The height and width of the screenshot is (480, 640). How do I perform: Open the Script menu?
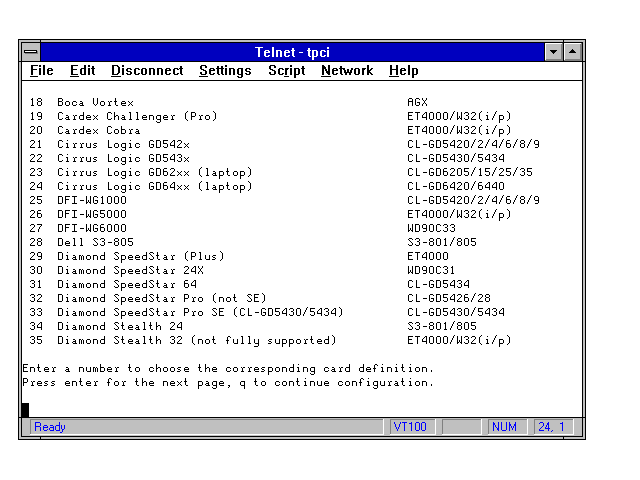click(286, 71)
